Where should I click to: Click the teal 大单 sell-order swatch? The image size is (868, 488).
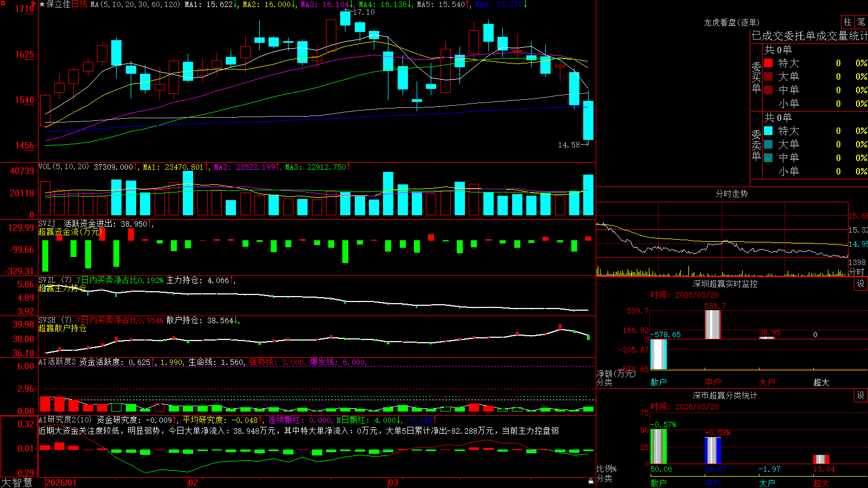(768, 144)
